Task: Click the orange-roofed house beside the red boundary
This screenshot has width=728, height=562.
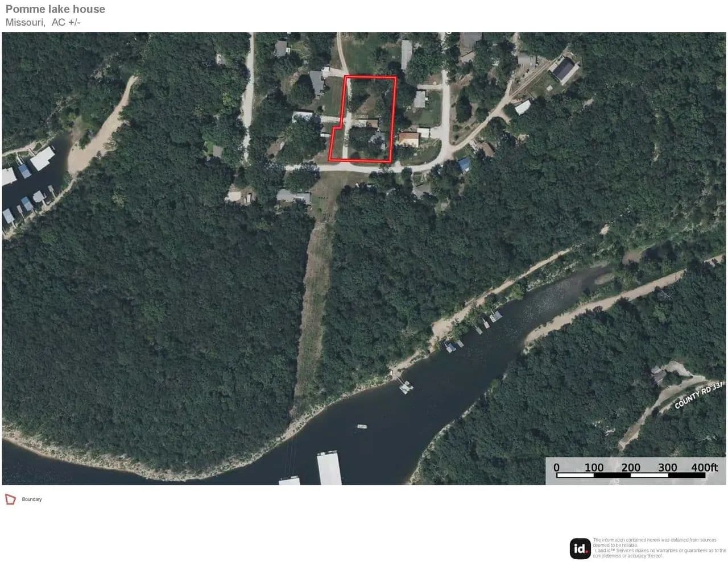Action: 408,139
